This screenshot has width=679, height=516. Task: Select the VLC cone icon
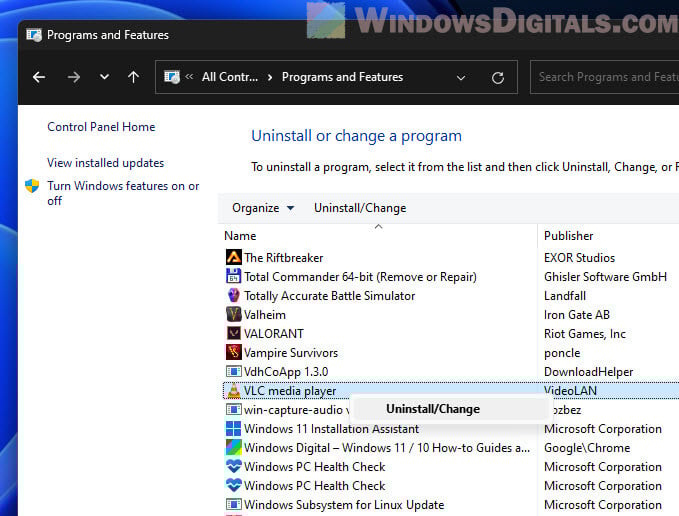click(234, 390)
